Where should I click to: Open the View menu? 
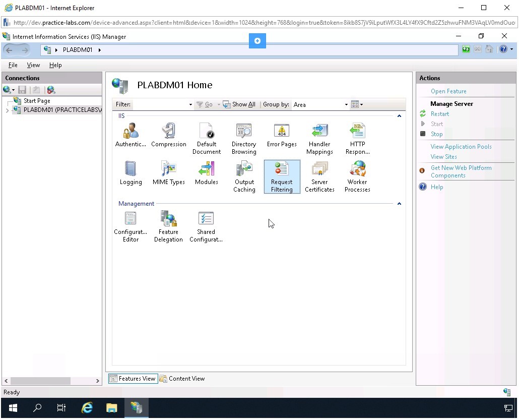point(33,65)
